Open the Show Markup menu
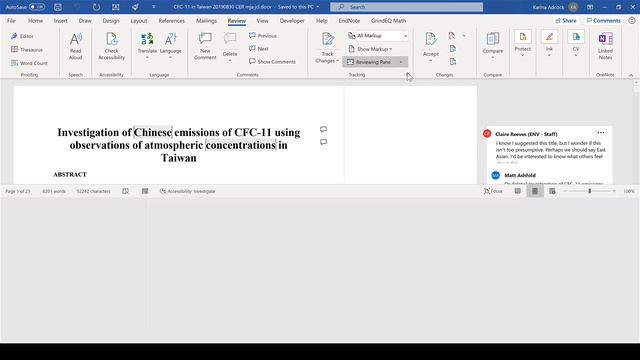This screenshot has height=360, width=640. [x=370, y=49]
